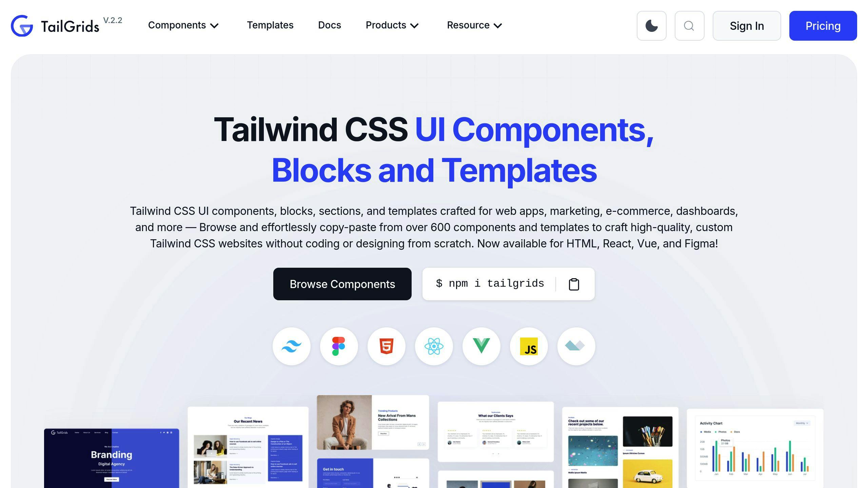
Task: Click the React framework icon
Action: (433, 346)
